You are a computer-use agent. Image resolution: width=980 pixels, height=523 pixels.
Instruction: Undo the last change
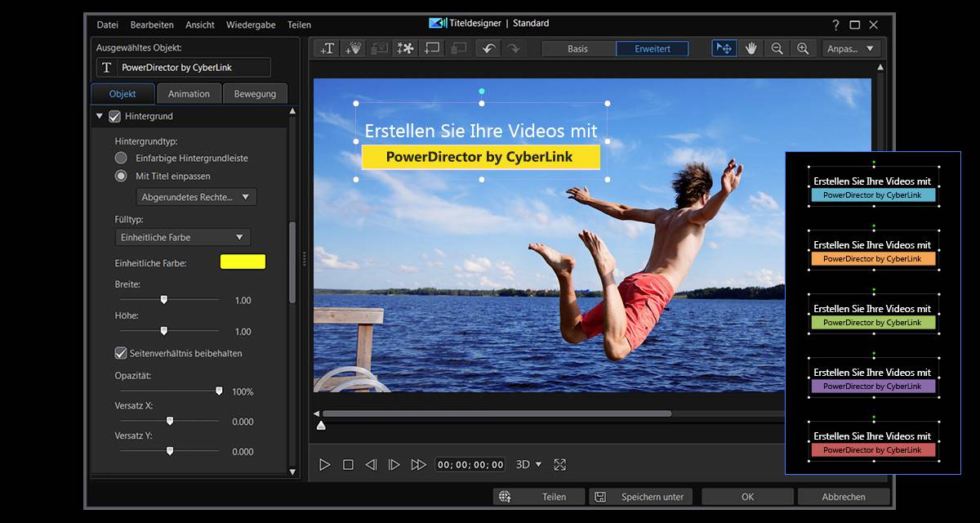[488, 49]
